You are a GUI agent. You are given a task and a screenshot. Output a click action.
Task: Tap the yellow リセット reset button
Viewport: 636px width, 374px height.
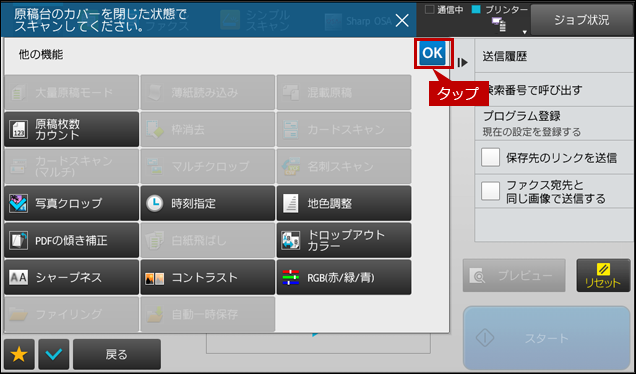click(x=603, y=275)
